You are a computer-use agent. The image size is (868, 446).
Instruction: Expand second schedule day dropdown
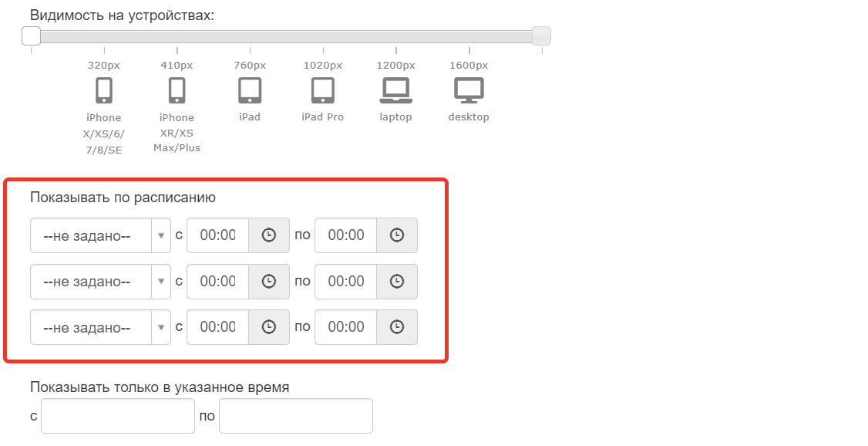(x=100, y=282)
